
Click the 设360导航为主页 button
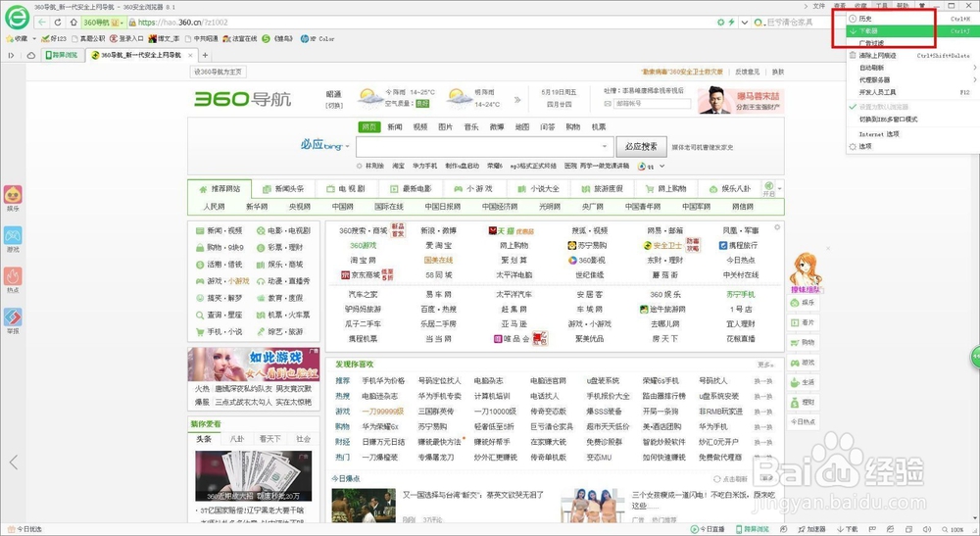218,72
